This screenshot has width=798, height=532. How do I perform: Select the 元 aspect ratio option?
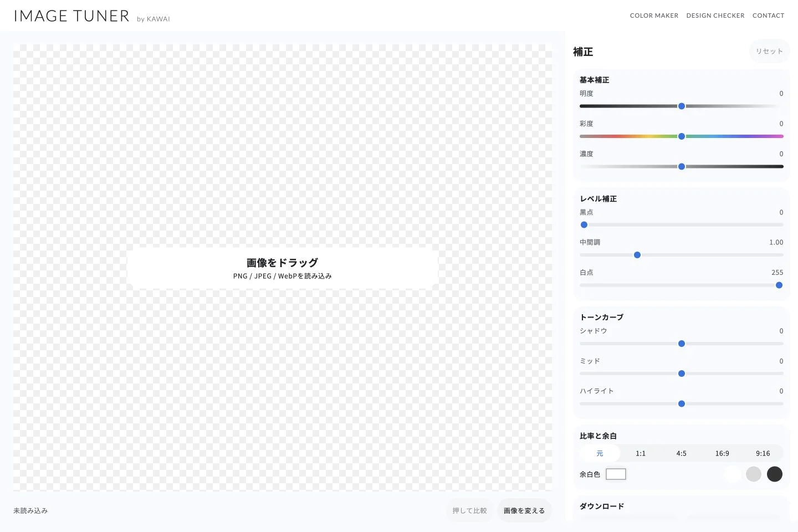[600, 453]
